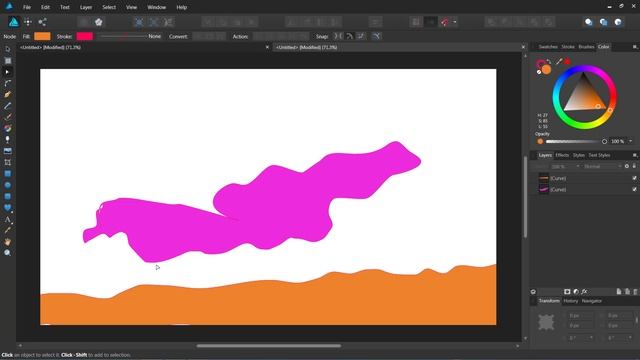Switch to Pixel persona icon
This screenshot has height=360, width=640.
point(28,22)
